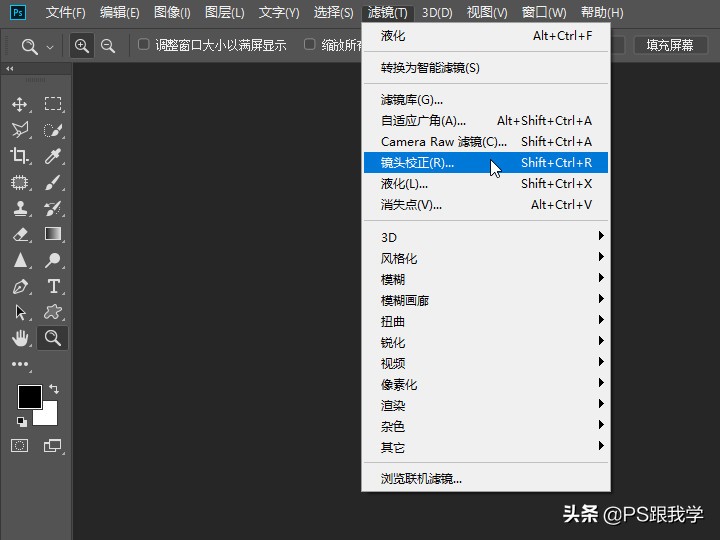Choose 消失点(V)... filter
This screenshot has height=540, width=720.
(486, 205)
